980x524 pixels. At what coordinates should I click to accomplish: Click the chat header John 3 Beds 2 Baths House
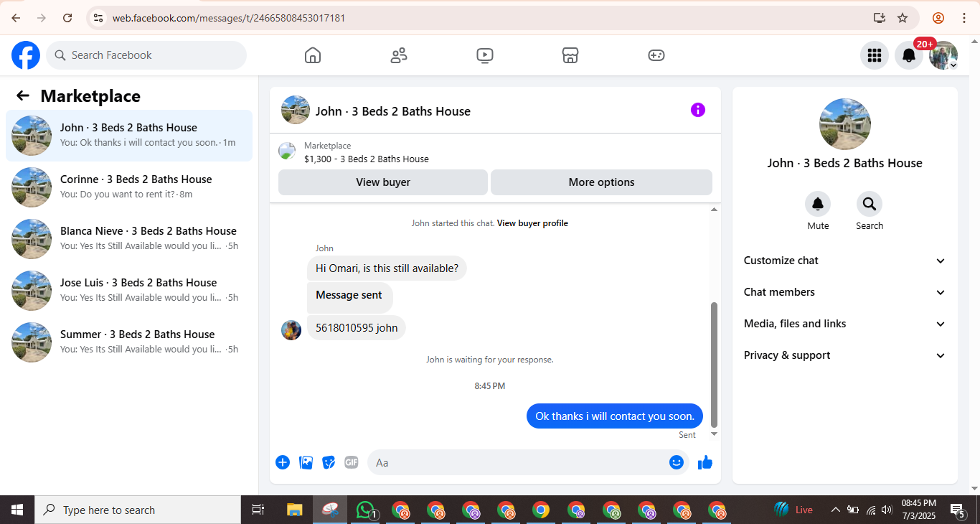point(393,111)
